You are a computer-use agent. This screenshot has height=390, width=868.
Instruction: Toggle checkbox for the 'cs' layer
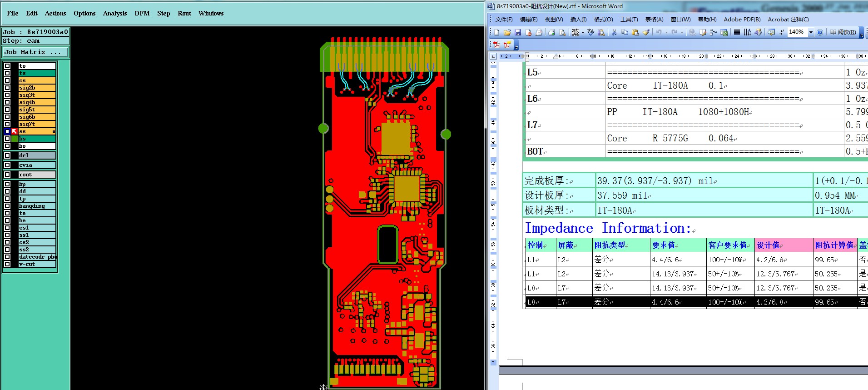point(7,80)
